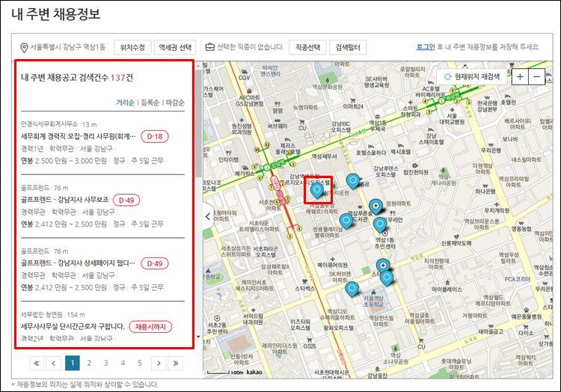This screenshot has height=392, width=561.
Task: Sort the list by 등록순
Action: (x=150, y=102)
